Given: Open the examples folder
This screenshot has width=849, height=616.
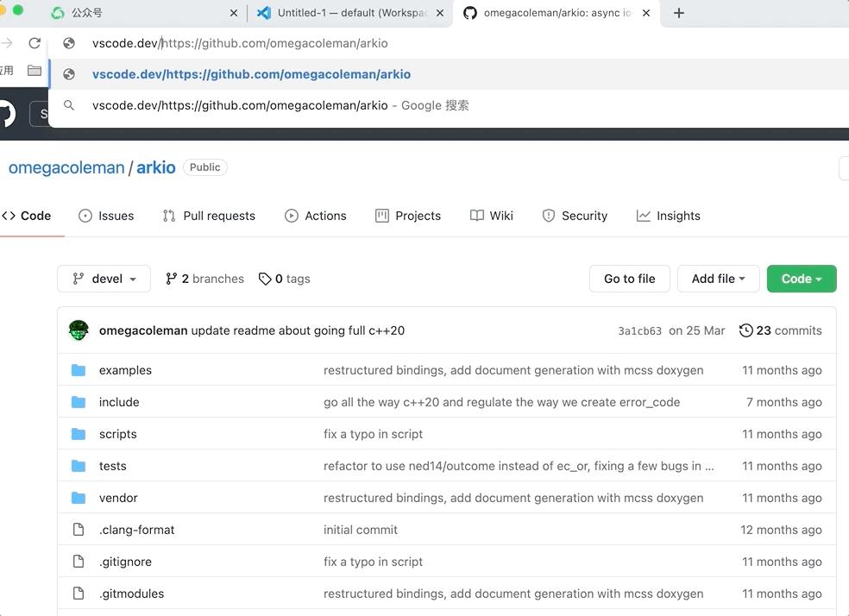Looking at the screenshot, I should pyautogui.click(x=125, y=370).
